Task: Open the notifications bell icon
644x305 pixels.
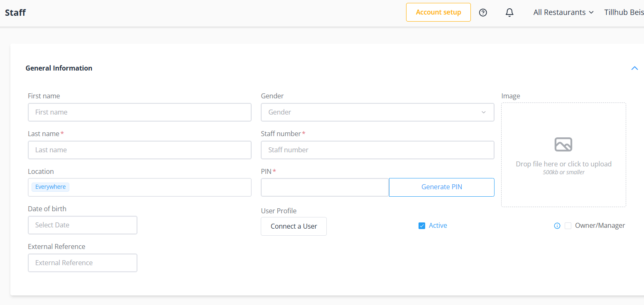Action: pyautogui.click(x=509, y=12)
